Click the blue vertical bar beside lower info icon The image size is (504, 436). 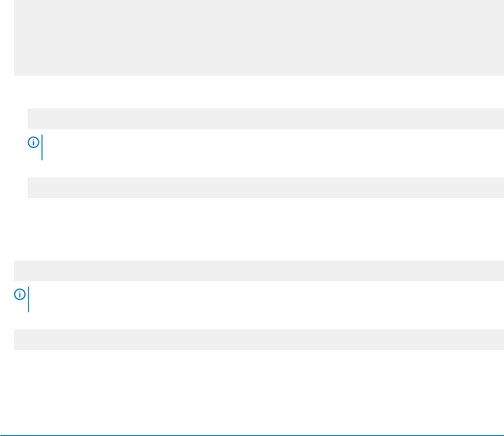[28, 299]
